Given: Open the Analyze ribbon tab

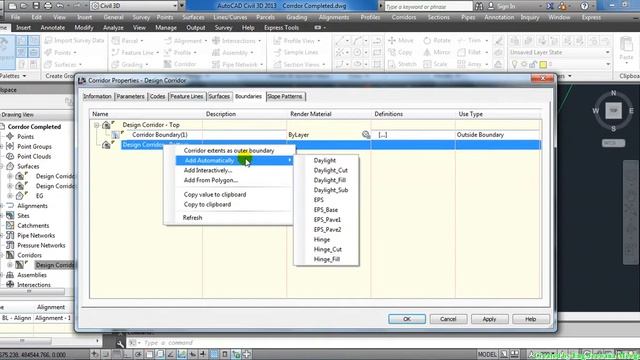Looking at the screenshot, I should (x=113, y=28).
